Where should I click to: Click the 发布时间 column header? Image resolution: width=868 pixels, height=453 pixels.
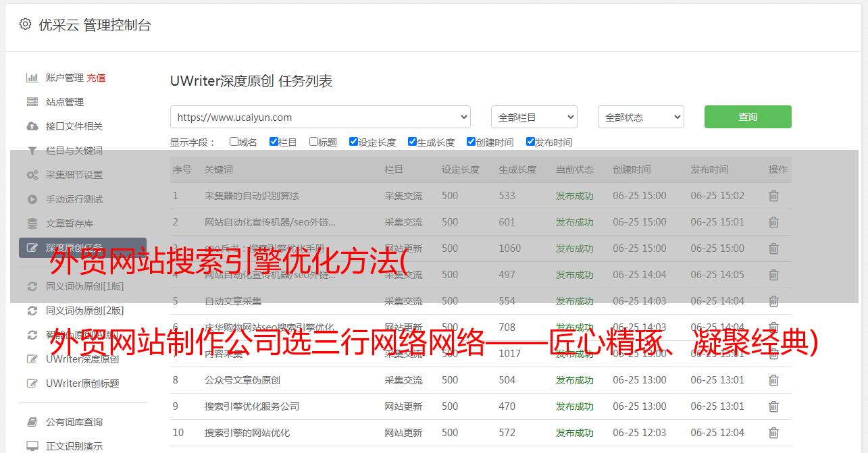(709, 169)
